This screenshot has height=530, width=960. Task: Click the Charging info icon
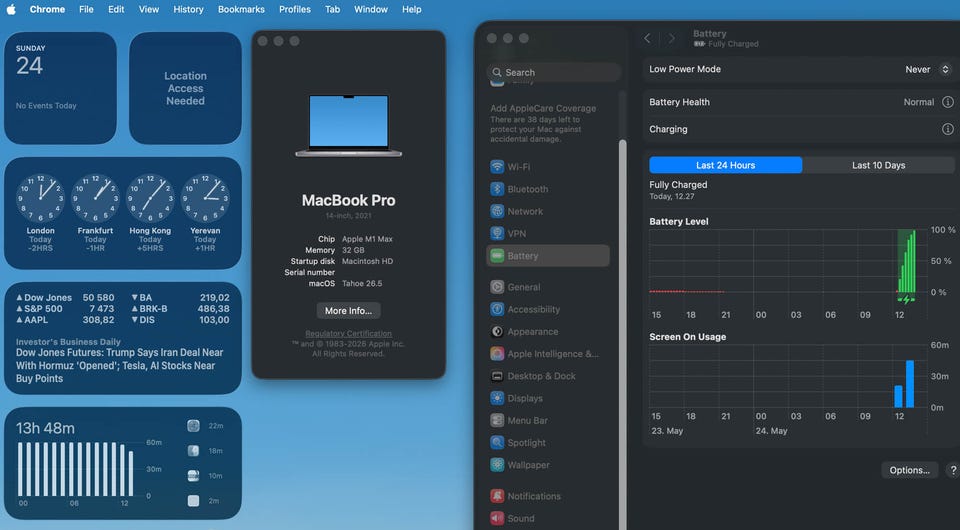coord(947,129)
